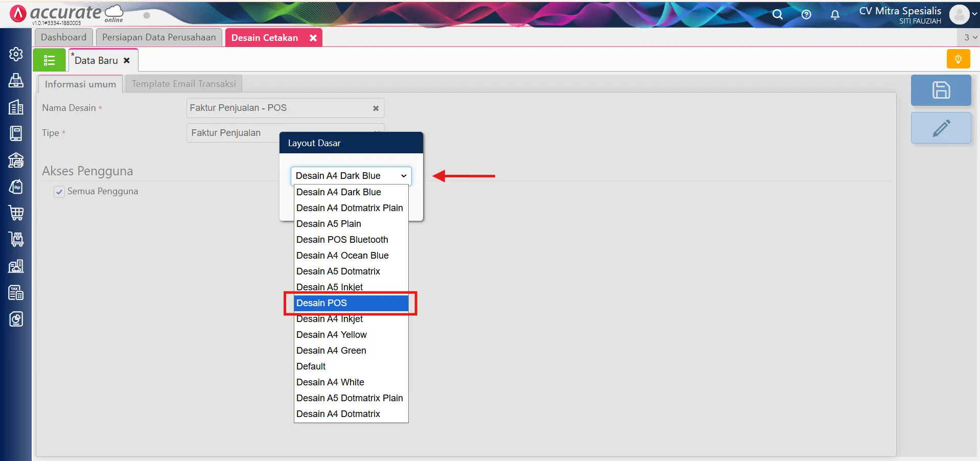Click the pencil edit design button
The width and height of the screenshot is (980, 461).
click(x=941, y=128)
